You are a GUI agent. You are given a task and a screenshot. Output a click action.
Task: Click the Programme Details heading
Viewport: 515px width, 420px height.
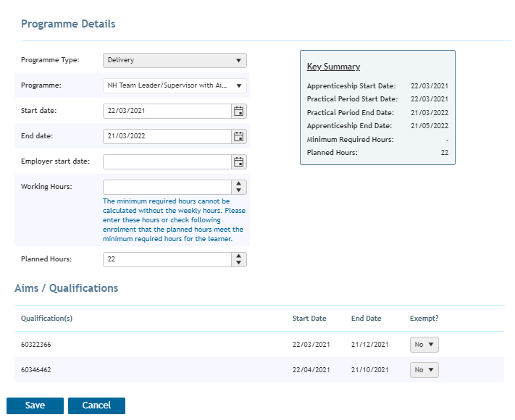(x=68, y=24)
